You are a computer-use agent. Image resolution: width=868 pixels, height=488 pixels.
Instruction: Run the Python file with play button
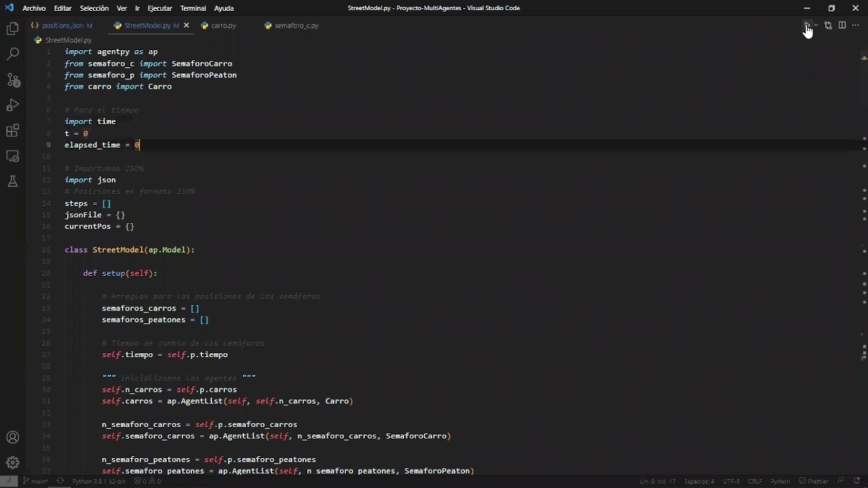(x=807, y=25)
